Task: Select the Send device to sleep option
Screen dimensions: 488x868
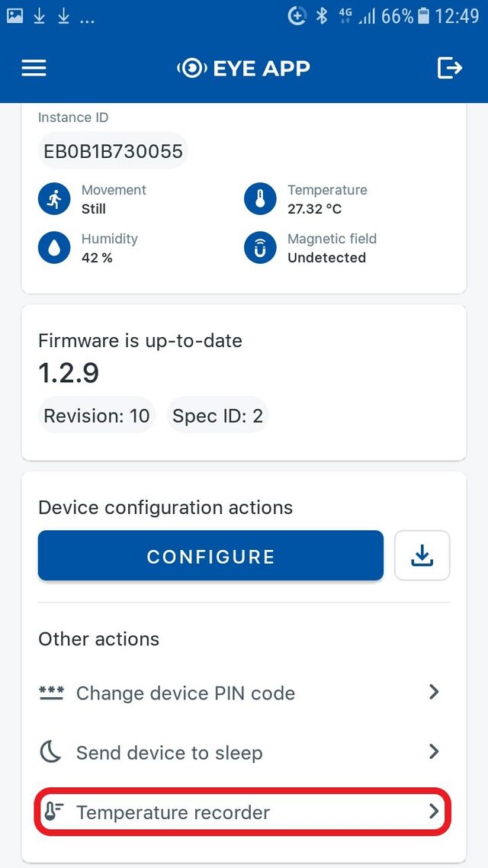Action: (169, 751)
